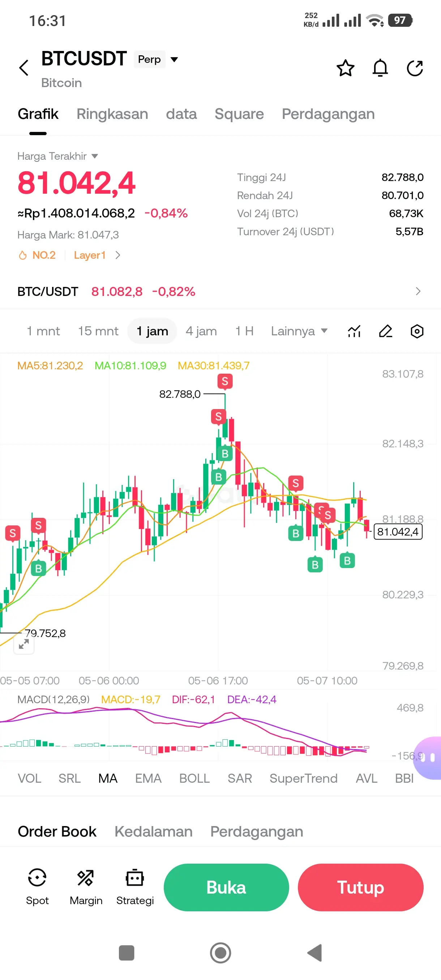Add BTCUSDT to favorites with star icon

point(346,68)
